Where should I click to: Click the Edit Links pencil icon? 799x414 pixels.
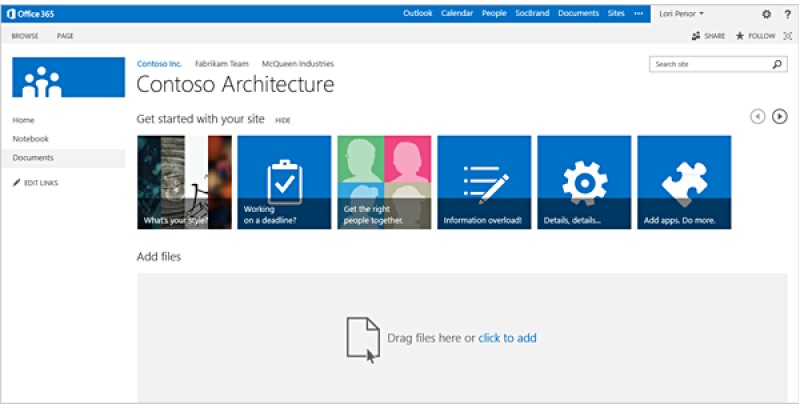pos(16,183)
